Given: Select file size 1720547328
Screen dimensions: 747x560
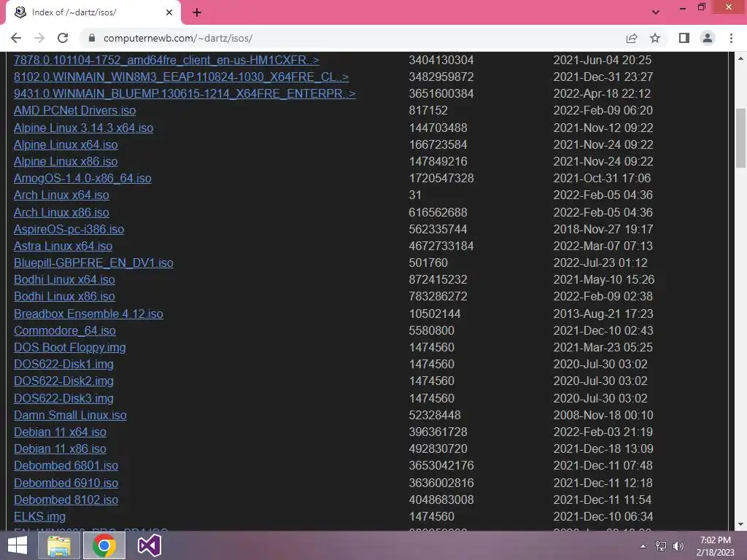Looking at the screenshot, I should pyautogui.click(x=441, y=178).
